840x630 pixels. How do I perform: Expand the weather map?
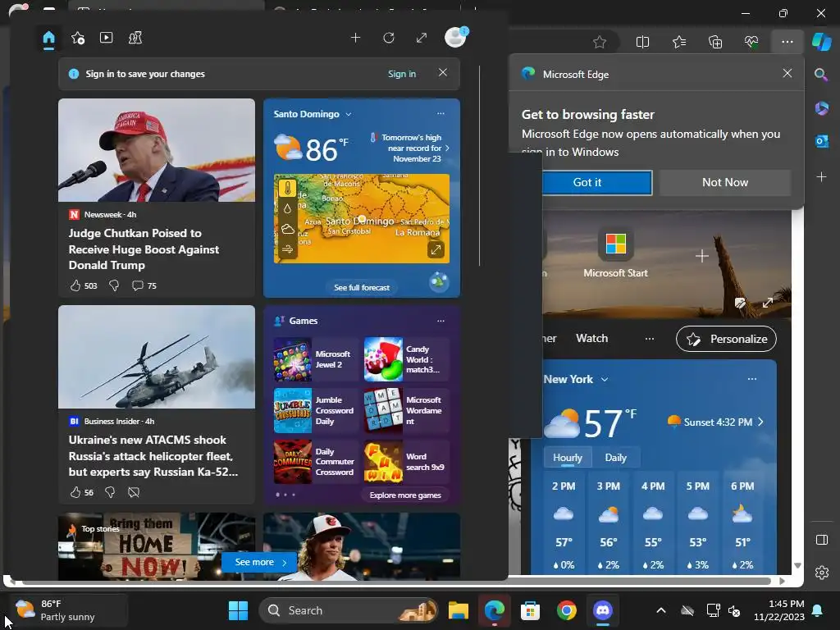pyautogui.click(x=436, y=249)
